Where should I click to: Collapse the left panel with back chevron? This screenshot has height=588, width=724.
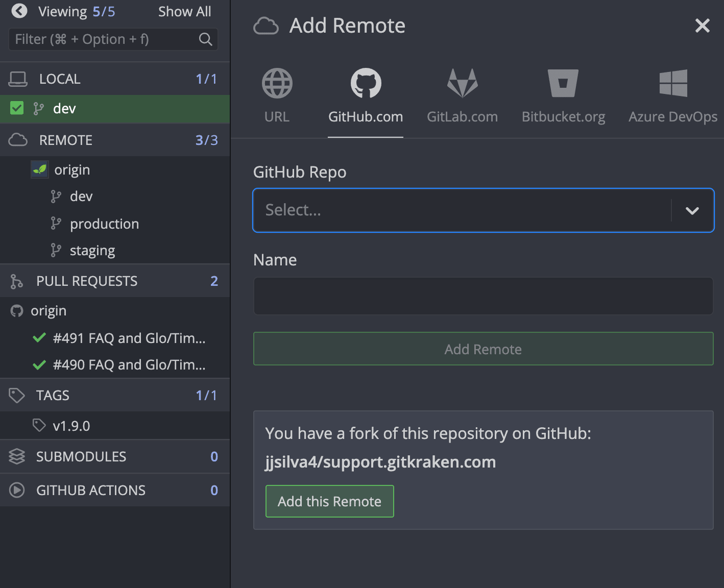[19, 11]
